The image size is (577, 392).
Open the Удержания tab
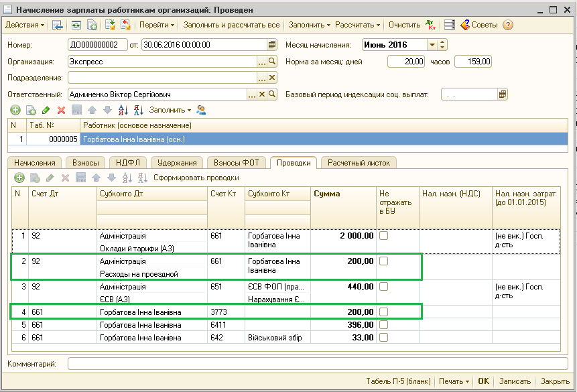(177, 163)
